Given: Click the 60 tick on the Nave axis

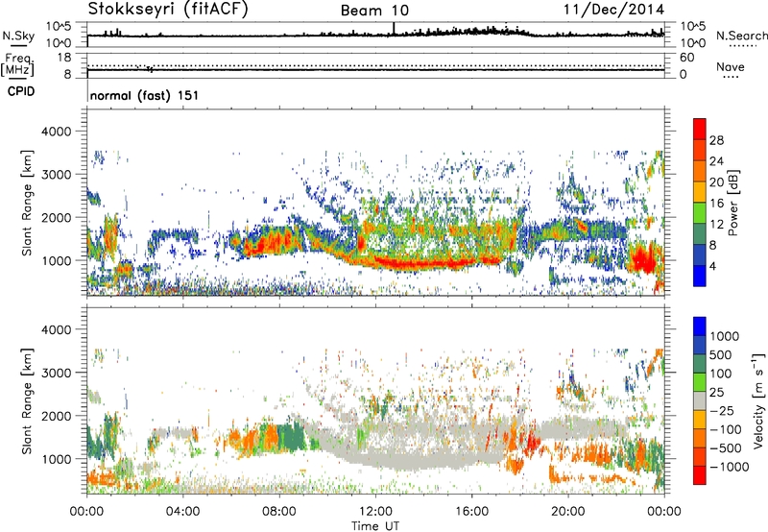Looking at the screenshot, I should coord(686,58).
